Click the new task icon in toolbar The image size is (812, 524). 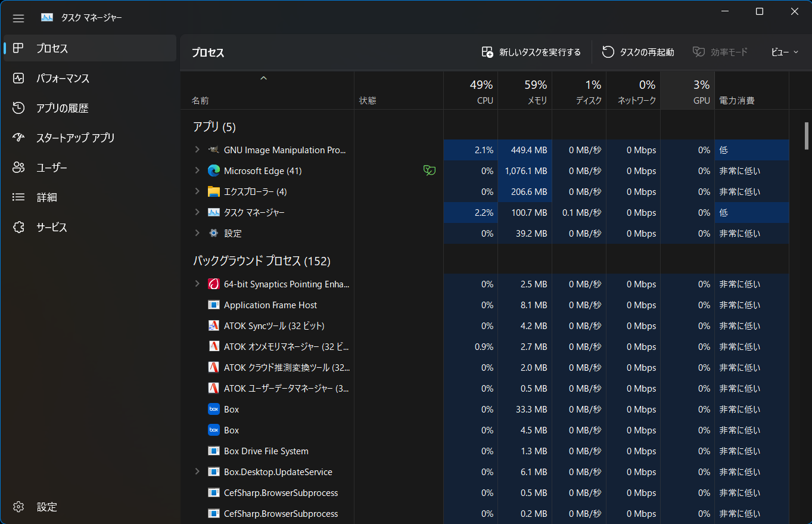487,52
